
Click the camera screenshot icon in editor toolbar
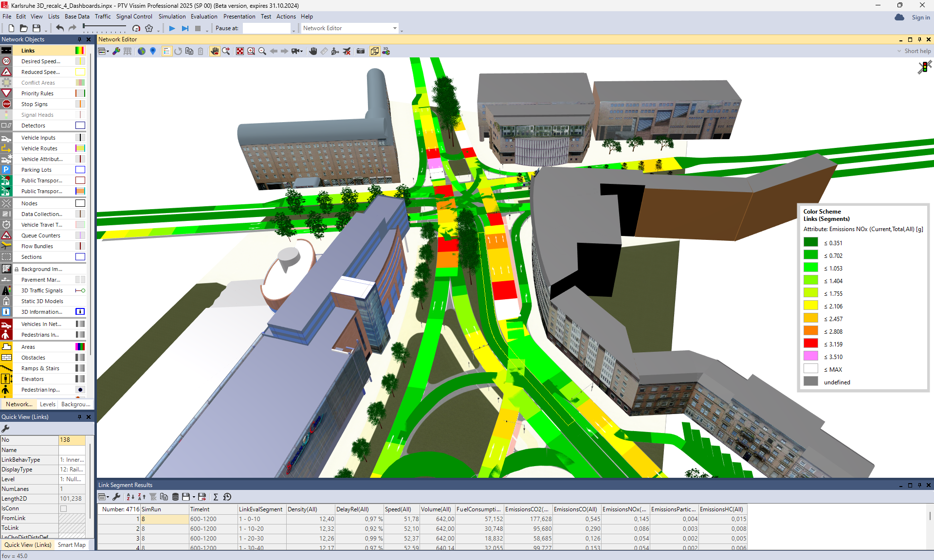pyautogui.click(x=360, y=51)
